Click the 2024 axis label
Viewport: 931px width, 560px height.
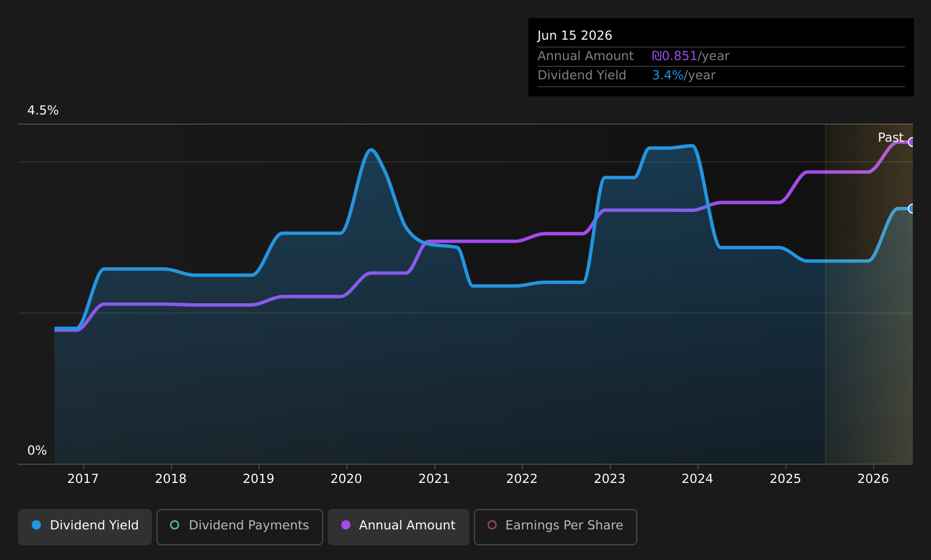pyautogui.click(x=697, y=479)
